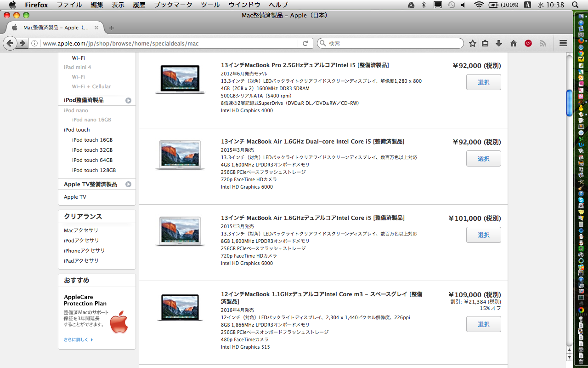
Task: Open the ウインドウ menu
Action: (x=244, y=5)
